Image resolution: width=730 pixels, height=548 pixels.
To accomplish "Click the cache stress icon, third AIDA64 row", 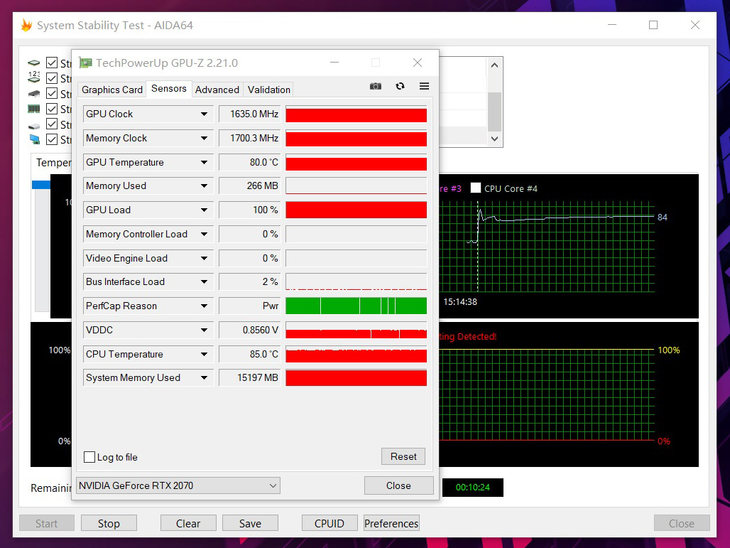I will click(34, 94).
